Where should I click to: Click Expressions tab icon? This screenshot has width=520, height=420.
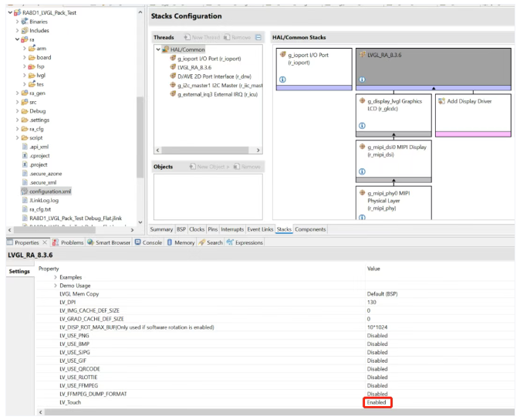click(x=230, y=242)
